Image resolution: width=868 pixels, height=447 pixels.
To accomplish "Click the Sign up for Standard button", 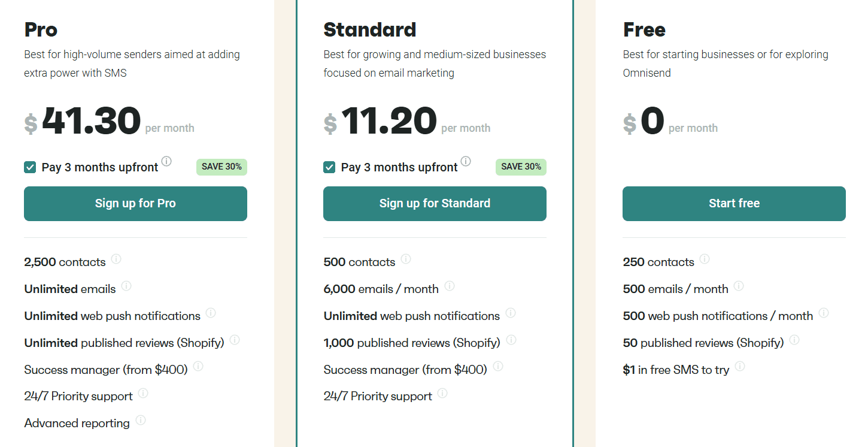I will 435,204.
